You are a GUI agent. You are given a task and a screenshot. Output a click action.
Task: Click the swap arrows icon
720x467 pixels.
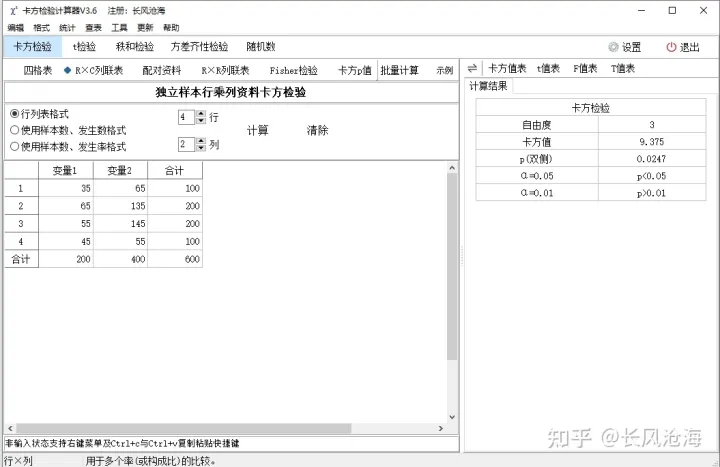coord(472,69)
